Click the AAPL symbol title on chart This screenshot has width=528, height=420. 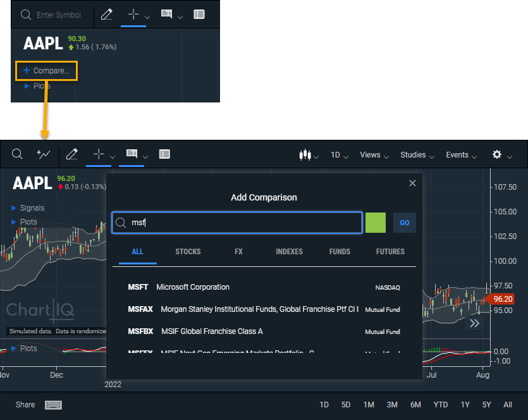[x=32, y=183]
